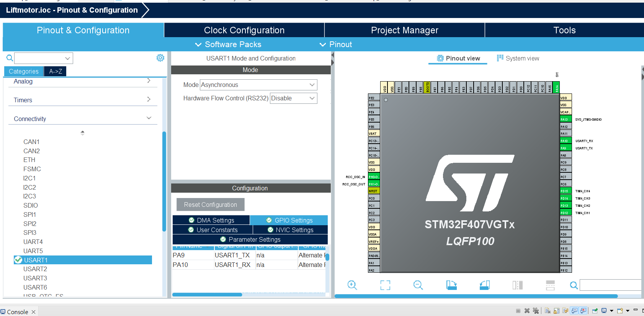644x316 pixels.
Task: Click the Terminate square icon in console toolbar
Action: [x=518, y=311]
